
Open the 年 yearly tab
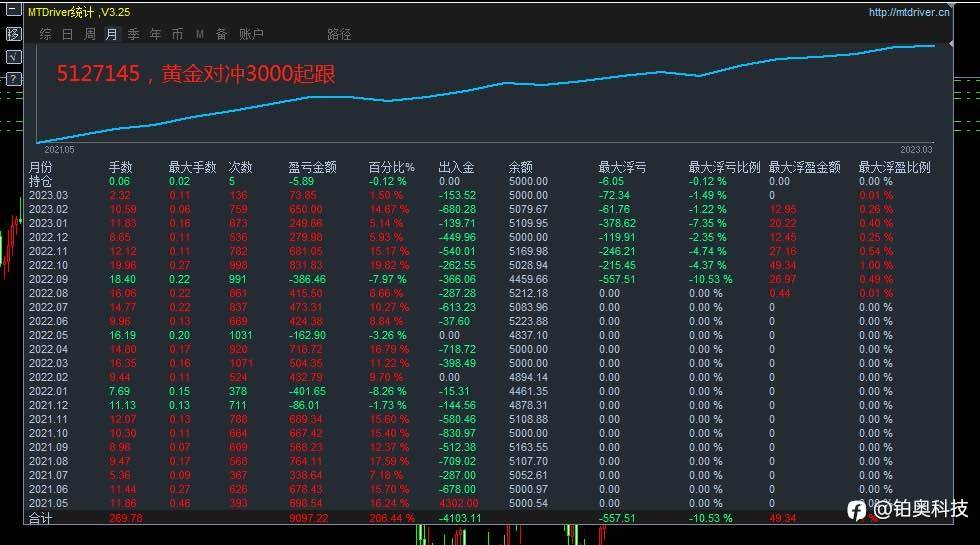(155, 34)
